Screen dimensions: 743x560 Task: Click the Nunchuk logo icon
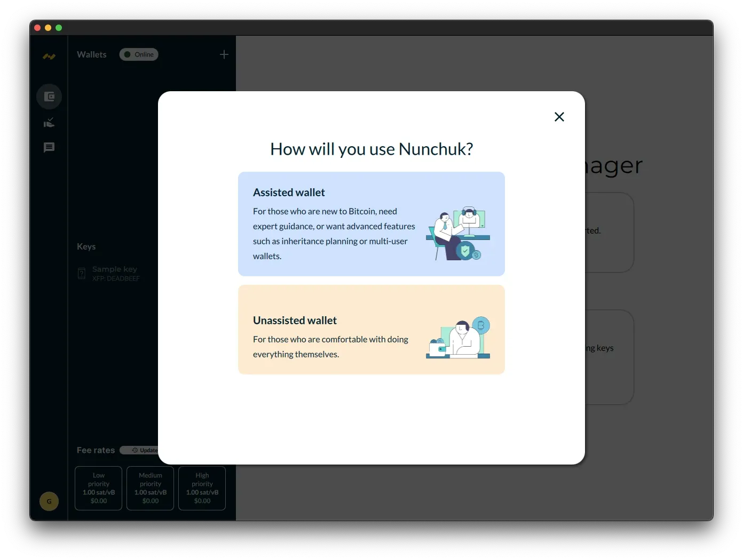49,56
